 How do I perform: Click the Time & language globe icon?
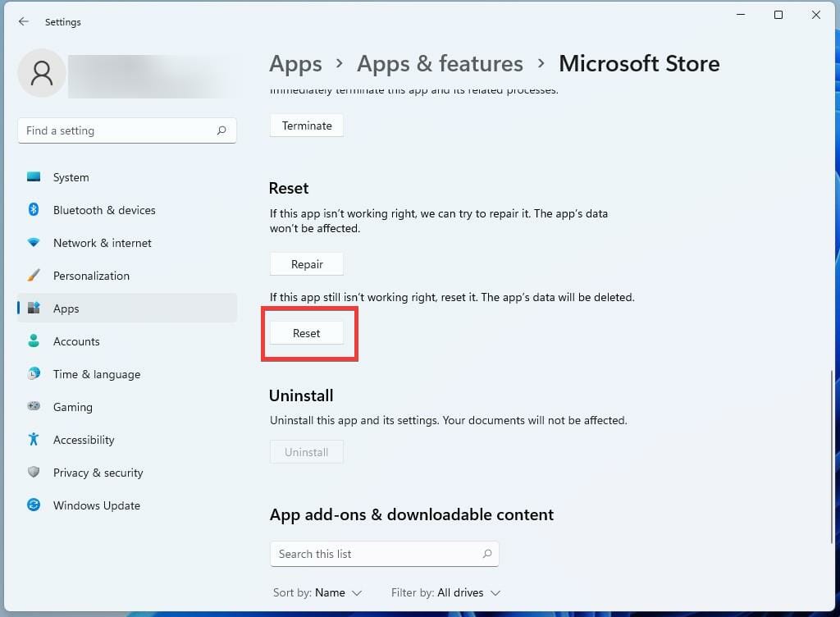tap(34, 373)
